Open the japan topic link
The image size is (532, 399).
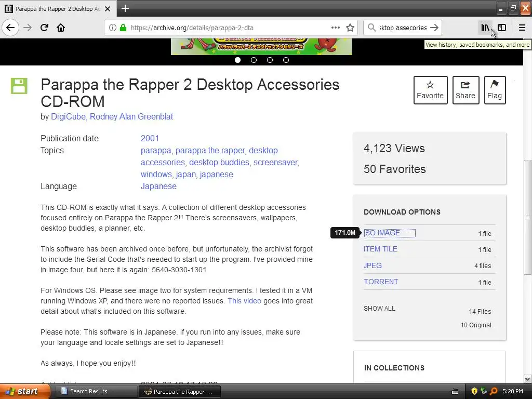(x=185, y=175)
